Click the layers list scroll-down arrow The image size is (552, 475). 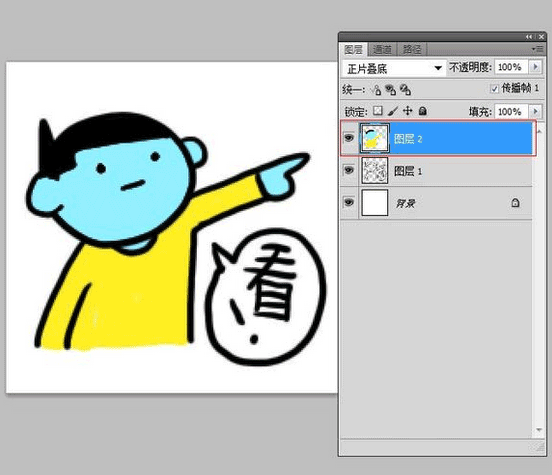click(x=539, y=430)
